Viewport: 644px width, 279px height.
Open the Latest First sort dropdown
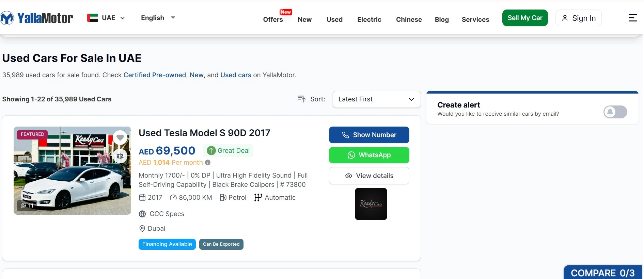coord(376,99)
